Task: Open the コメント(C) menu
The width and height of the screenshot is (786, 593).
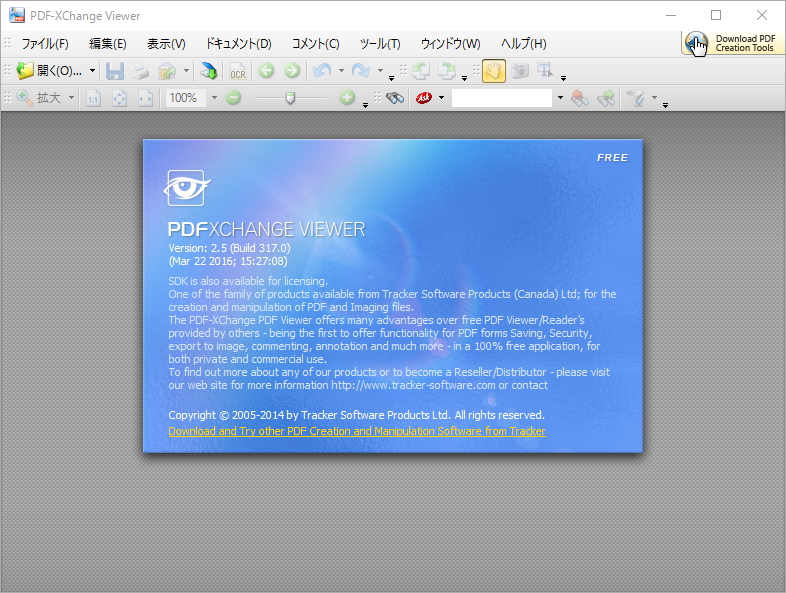Action: [x=315, y=44]
